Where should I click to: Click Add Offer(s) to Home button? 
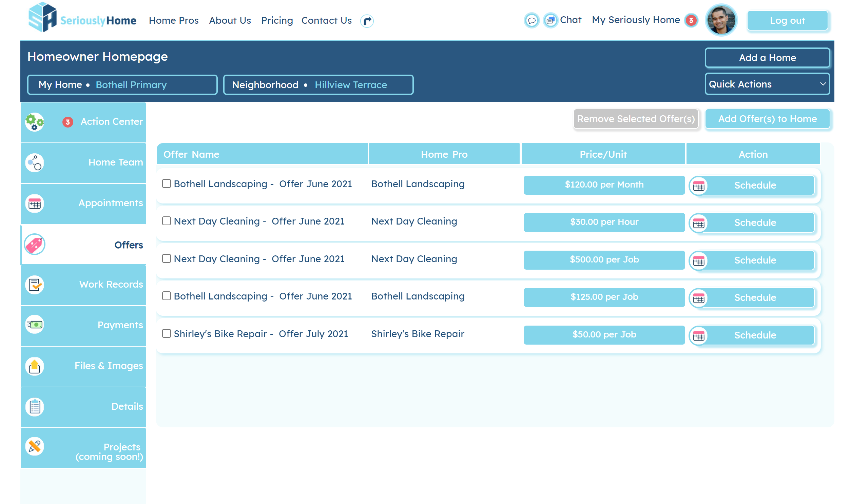pyautogui.click(x=767, y=119)
